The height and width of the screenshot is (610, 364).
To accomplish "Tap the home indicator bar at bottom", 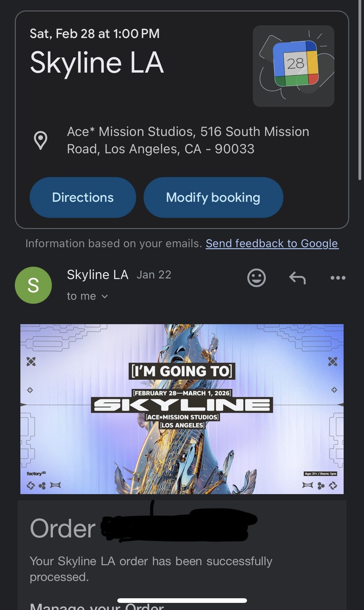I will (x=182, y=600).
